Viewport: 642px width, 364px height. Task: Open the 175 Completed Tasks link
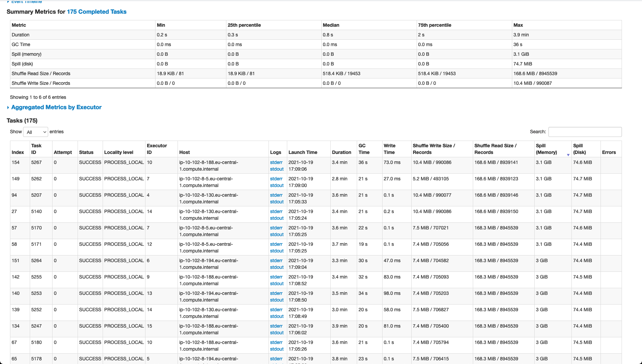(x=97, y=12)
